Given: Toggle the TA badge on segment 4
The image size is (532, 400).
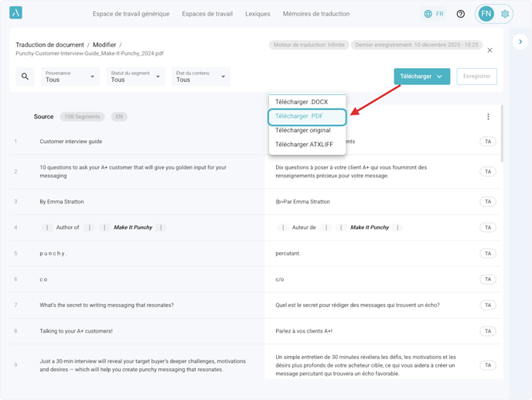Looking at the screenshot, I should coord(487,227).
